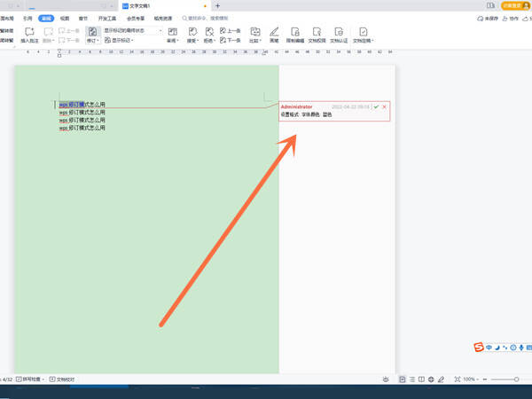Switch to the References (引用) tab
Image resolution: width=532 pixels, height=399 pixels.
tap(27, 19)
